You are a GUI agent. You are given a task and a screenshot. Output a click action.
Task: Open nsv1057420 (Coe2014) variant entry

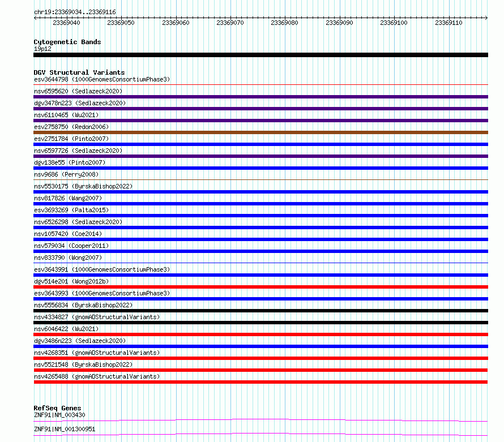pyautogui.click(x=68, y=234)
